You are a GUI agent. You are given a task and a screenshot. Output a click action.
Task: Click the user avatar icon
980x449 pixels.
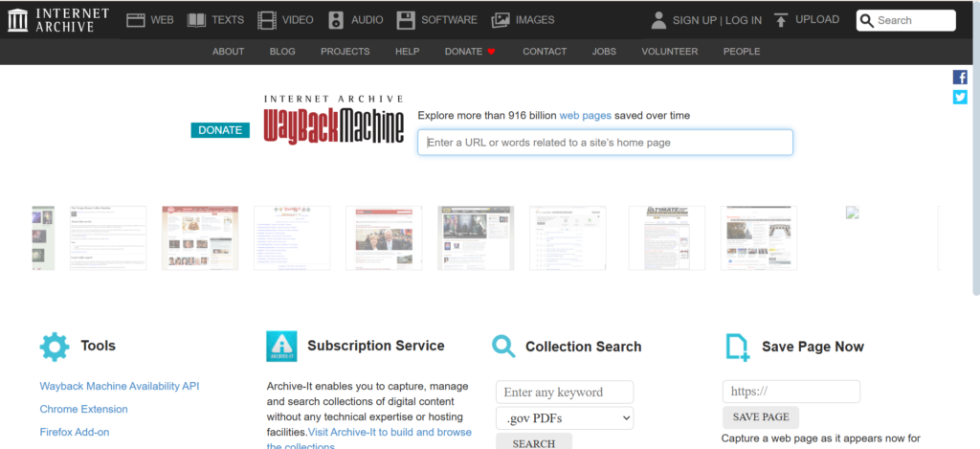[x=658, y=20]
